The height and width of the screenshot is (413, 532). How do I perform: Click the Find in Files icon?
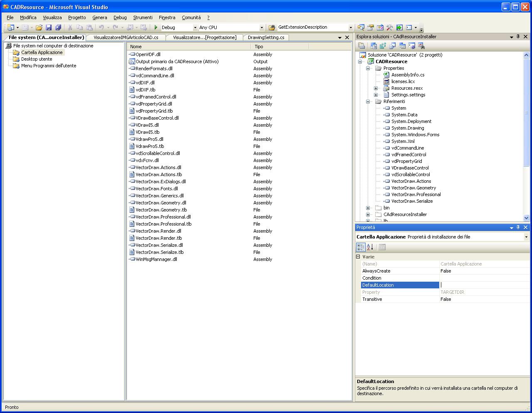pyautogui.click(x=272, y=27)
